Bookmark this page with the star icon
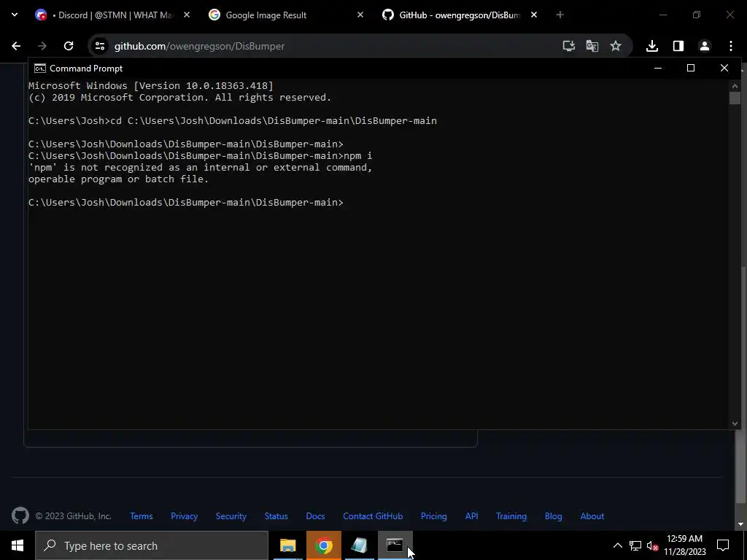Screen dimensions: 747x560 point(616,46)
